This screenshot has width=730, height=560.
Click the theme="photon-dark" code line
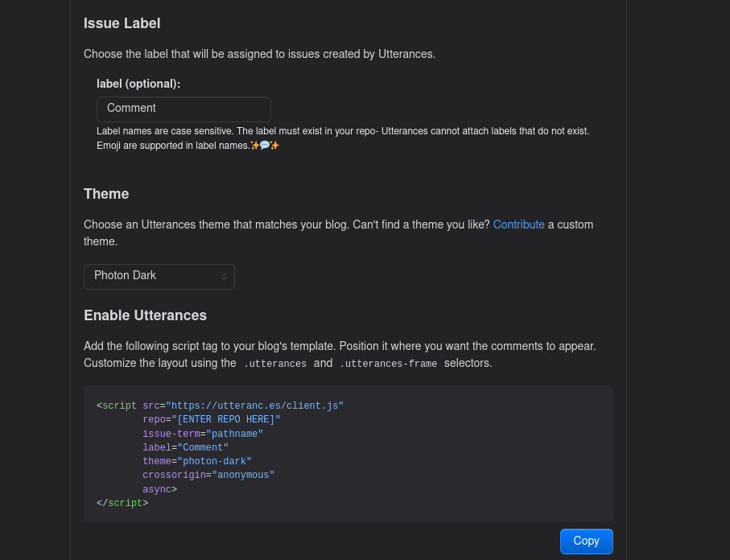[x=197, y=461]
